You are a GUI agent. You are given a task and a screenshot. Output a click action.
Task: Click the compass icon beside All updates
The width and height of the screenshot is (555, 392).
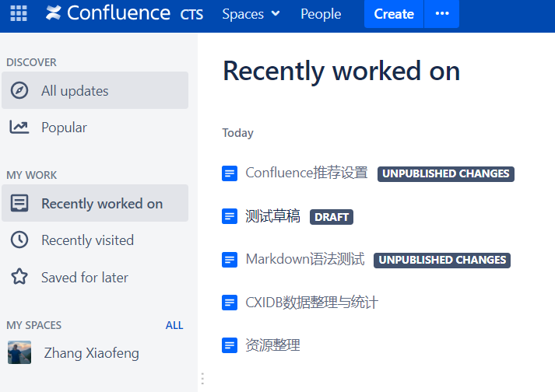(19, 91)
